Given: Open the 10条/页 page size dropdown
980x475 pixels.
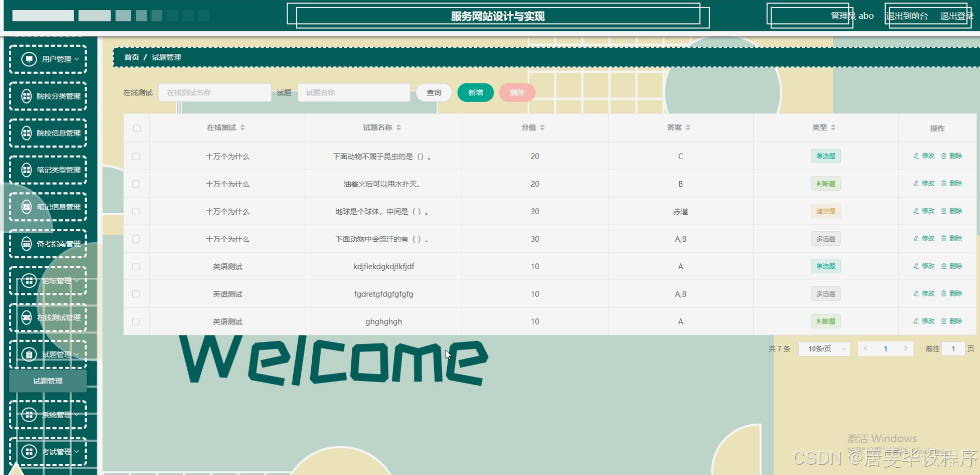Looking at the screenshot, I should click(x=824, y=349).
